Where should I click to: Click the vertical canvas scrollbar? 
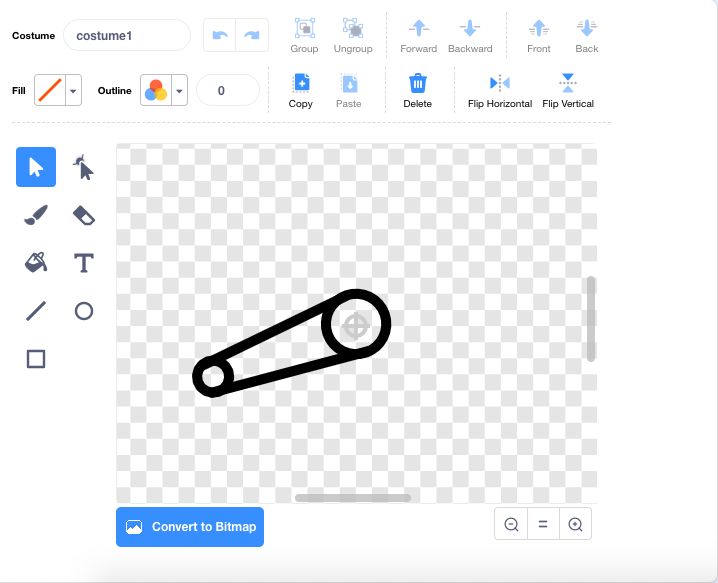(591, 319)
